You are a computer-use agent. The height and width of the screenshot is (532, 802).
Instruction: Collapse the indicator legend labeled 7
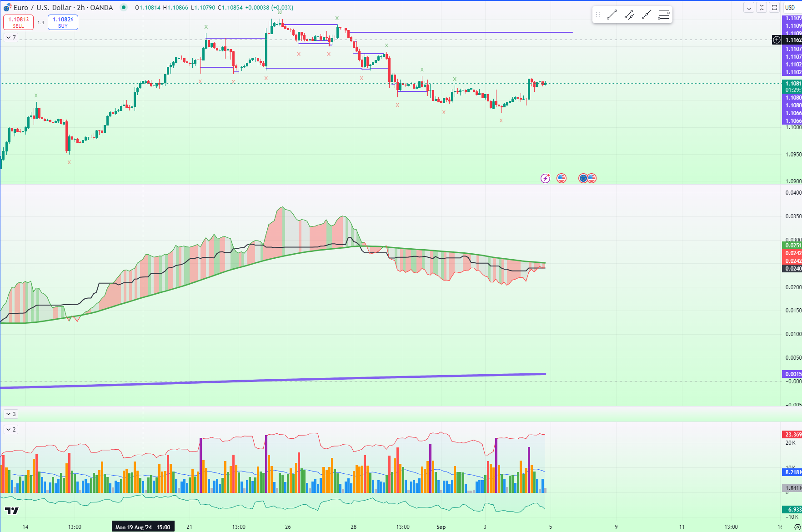10,37
